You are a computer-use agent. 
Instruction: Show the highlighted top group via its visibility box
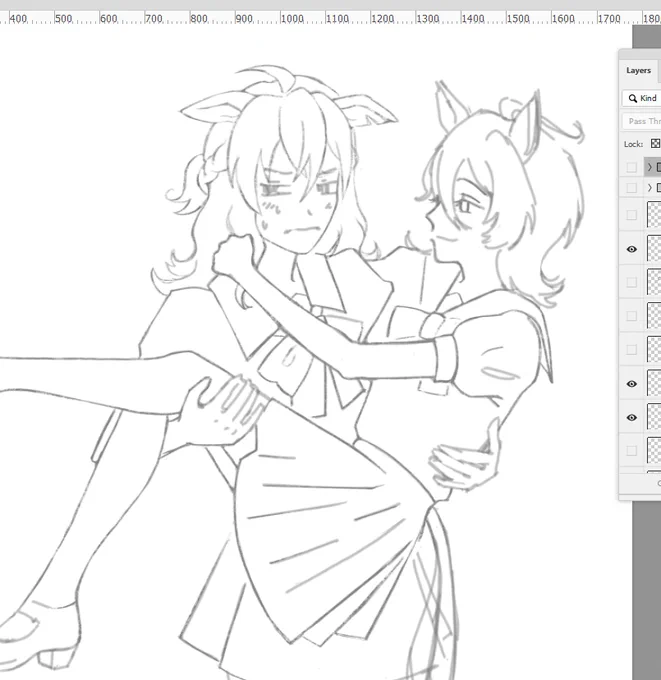click(x=632, y=167)
